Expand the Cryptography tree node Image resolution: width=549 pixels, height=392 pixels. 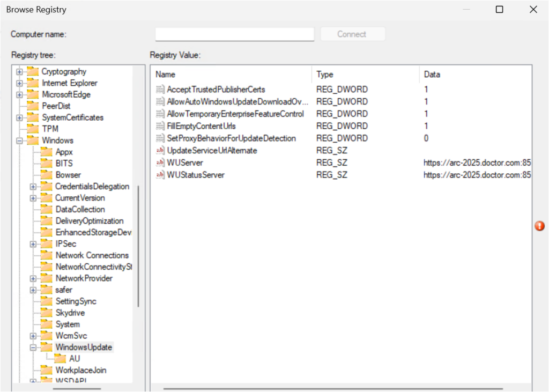20,71
